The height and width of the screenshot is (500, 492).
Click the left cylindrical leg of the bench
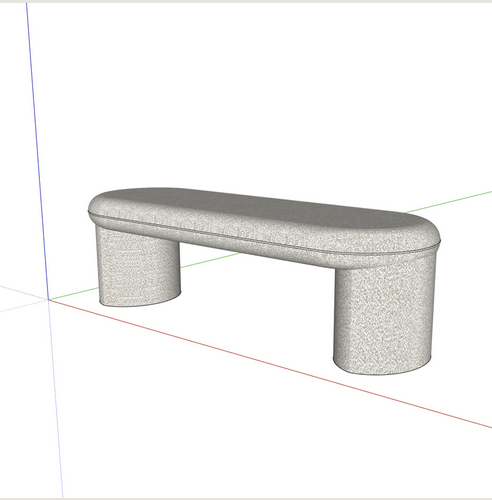(x=138, y=267)
